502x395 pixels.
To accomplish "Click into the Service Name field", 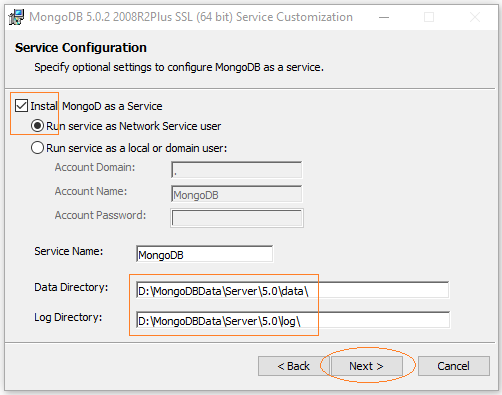I will coord(205,254).
